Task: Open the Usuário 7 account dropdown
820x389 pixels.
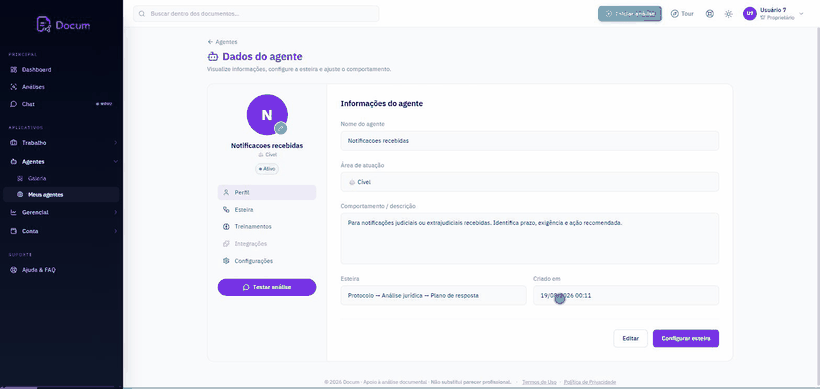Action: point(773,14)
